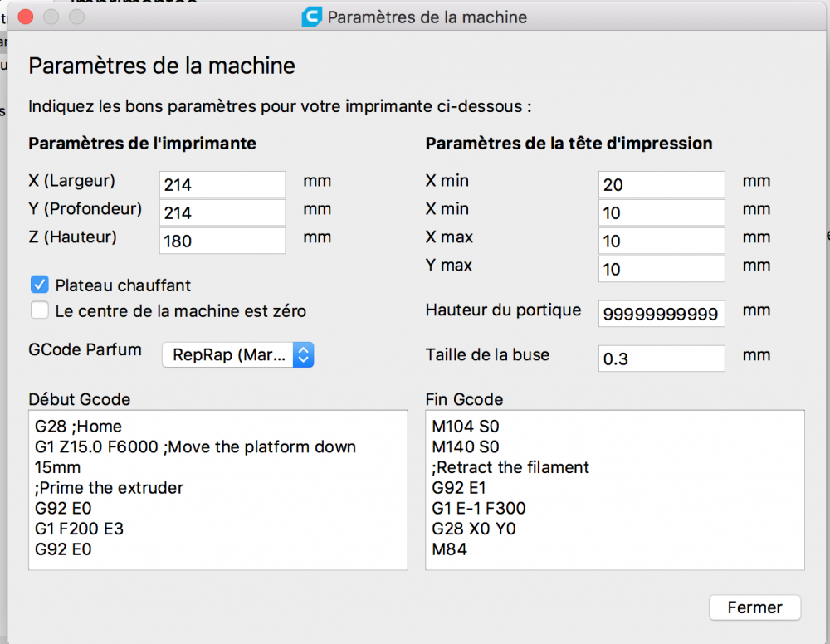830x644 pixels.
Task: Click the Taille de la buse field
Action: (x=662, y=359)
